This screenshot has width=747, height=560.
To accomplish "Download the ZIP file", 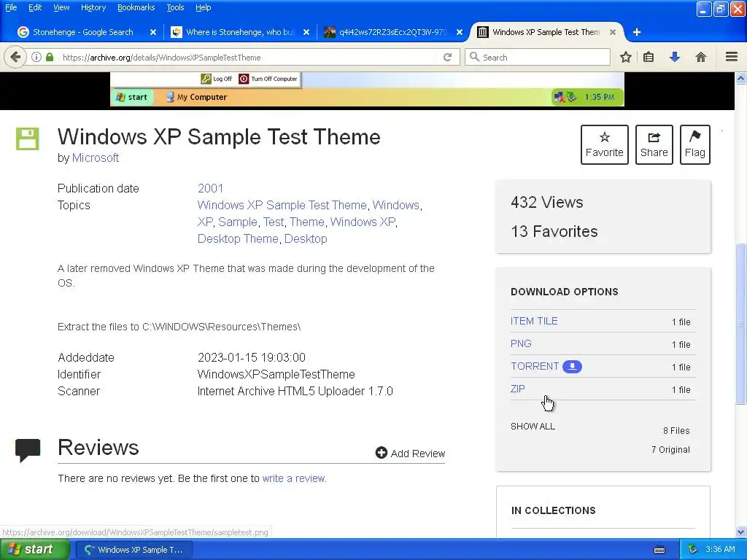I will (x=518, y=389).
